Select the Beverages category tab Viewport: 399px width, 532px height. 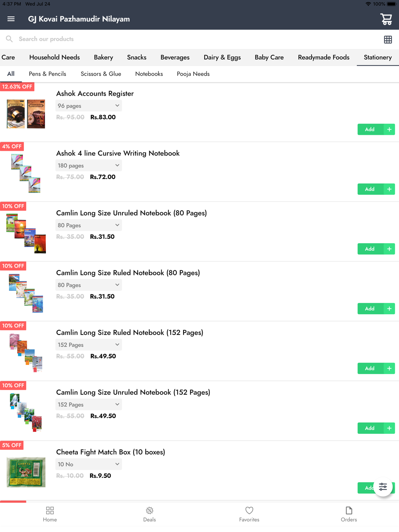(175, 57)
